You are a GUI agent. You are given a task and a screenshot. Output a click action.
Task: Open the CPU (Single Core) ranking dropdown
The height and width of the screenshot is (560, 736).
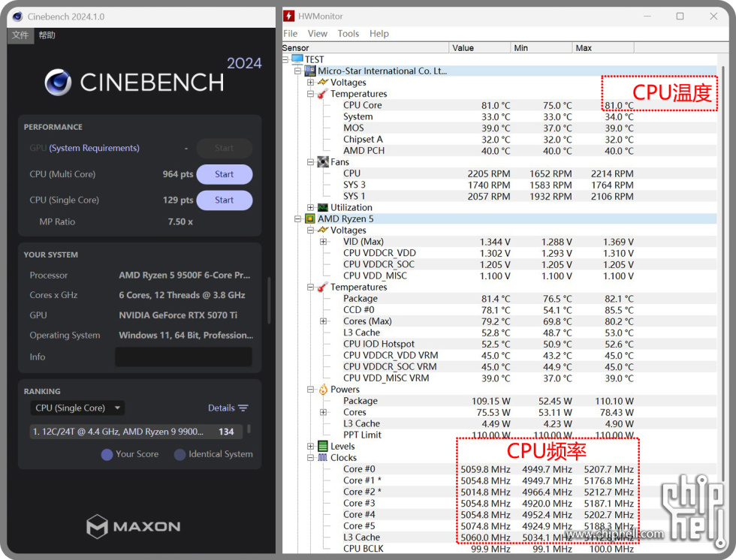(x=77, y=408)
